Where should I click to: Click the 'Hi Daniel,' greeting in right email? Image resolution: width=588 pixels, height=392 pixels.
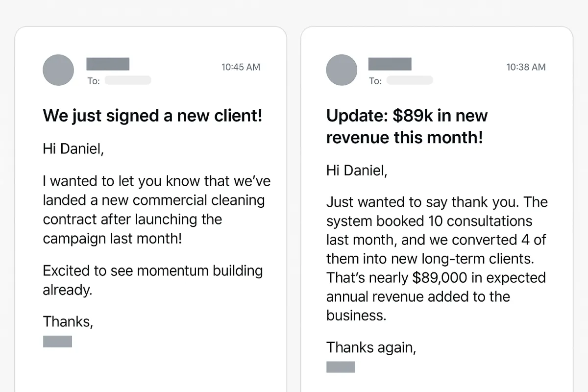tap(357, 171)
